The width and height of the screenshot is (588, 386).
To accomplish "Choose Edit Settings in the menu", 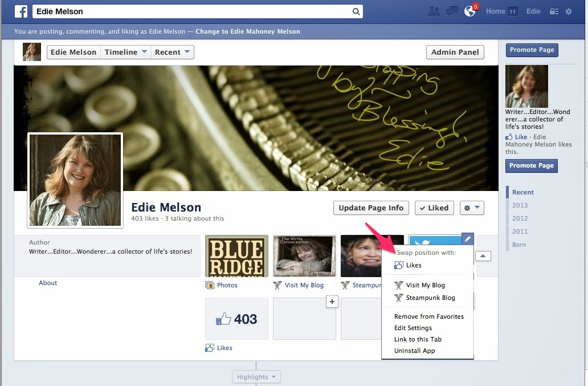I will [413, 328].
